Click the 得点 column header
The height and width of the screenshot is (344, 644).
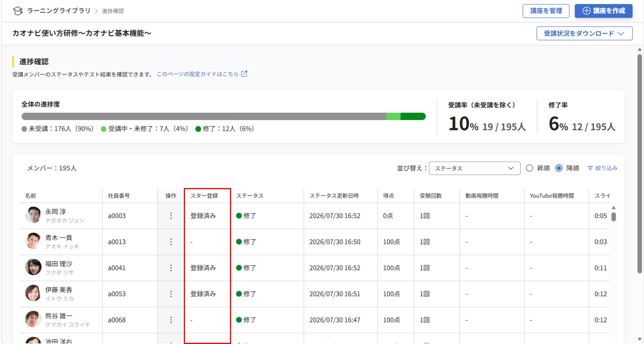click(388, 196)
